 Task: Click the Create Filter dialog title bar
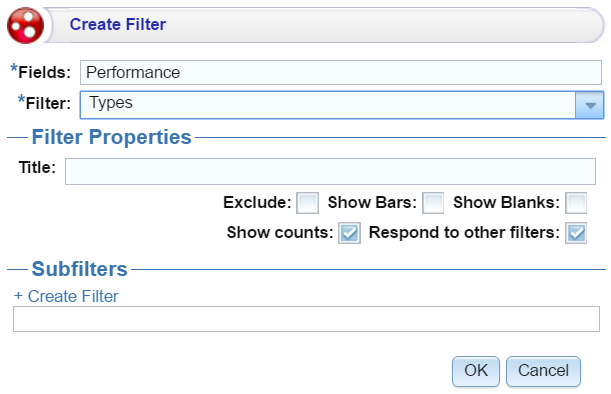(x=325, y=25)
